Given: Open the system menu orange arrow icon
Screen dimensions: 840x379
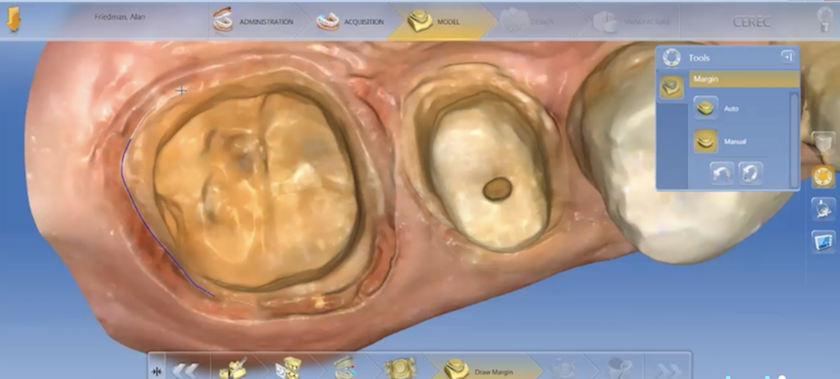Looking at the screenshot, I should pos(13,19).
